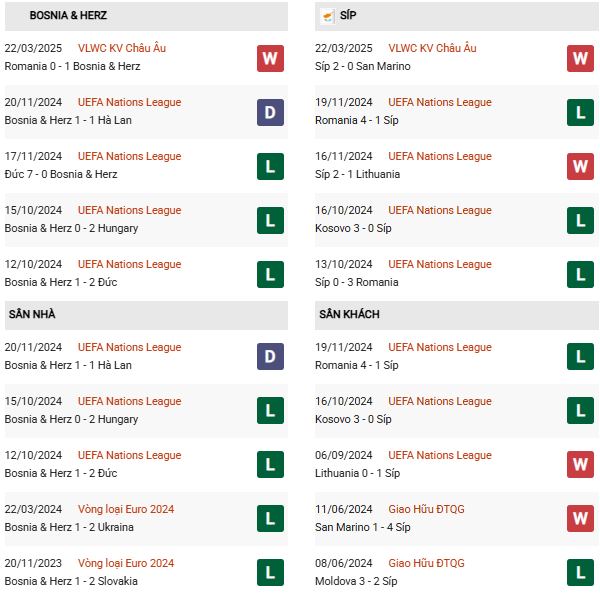Screen dimensions: 600x595
Task: Open Giao Hữu ĐTQG link dated 11/06/2024
Action: click(x=426, y=509)
